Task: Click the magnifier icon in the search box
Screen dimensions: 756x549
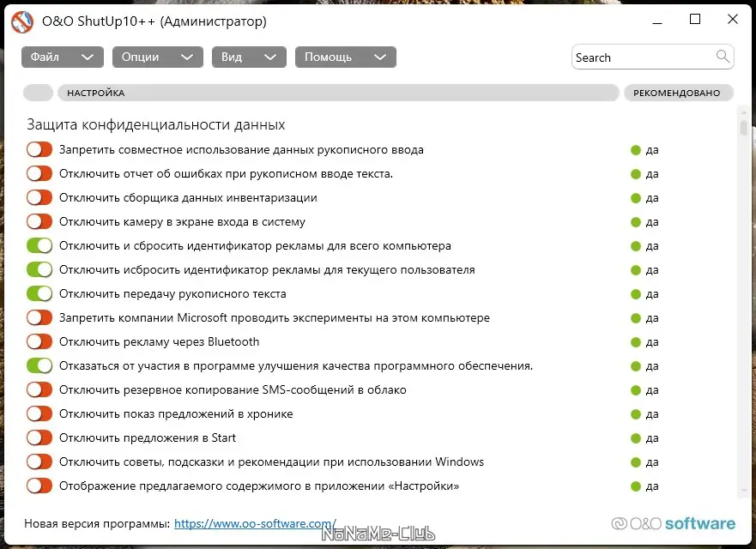Action: point(721,57)
